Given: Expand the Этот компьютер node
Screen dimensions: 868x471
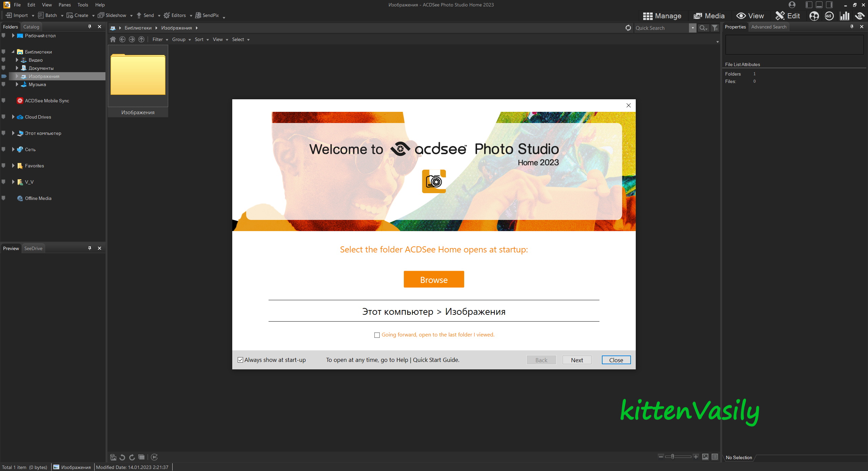Looking at the screenshot, I should click(x=13, y=133).
